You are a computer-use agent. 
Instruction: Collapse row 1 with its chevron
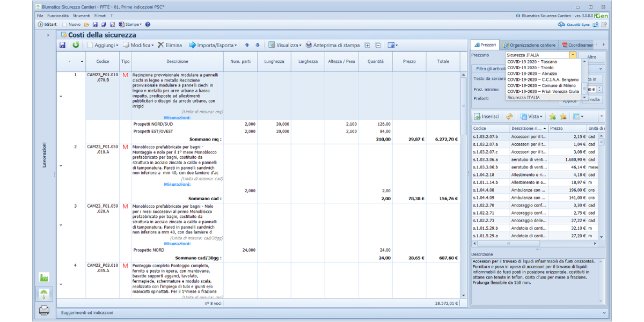[61, 97]
